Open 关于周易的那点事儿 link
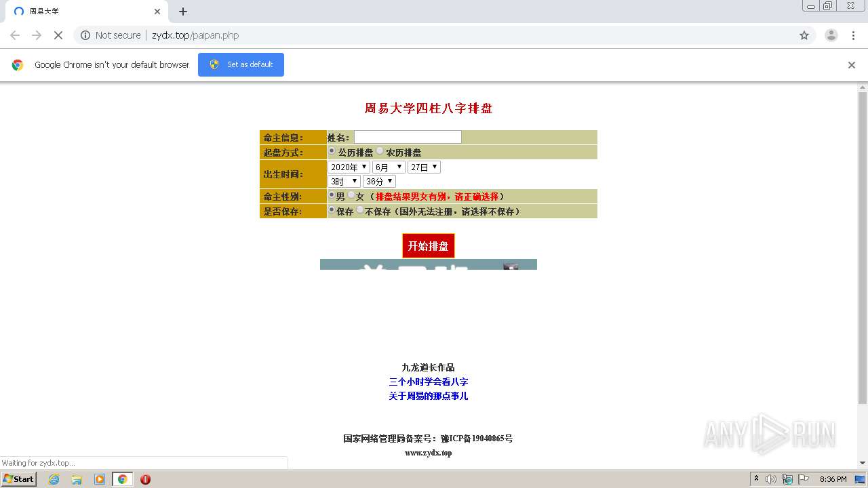868x488 pixels. [x=429, y=396]
